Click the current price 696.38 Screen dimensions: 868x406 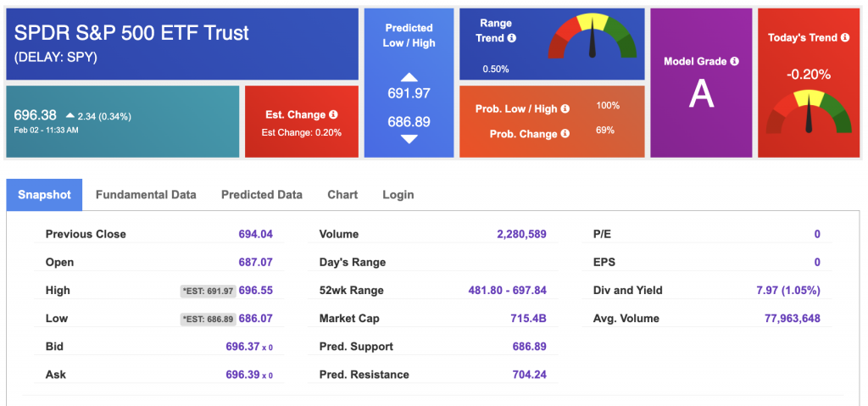tap(36, 115)
